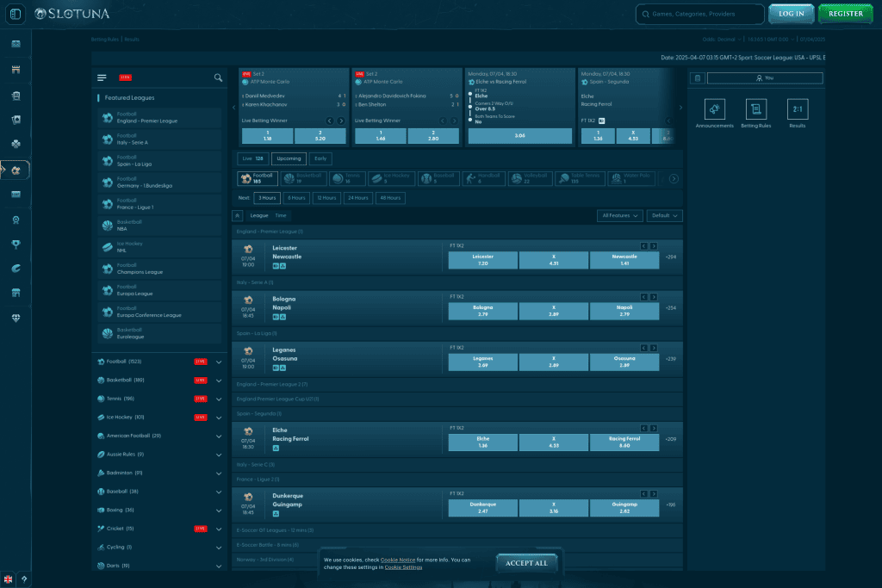This screenshot has width=882, height=588.
Task: Sort matches by Time
Action: click(281, 216)
